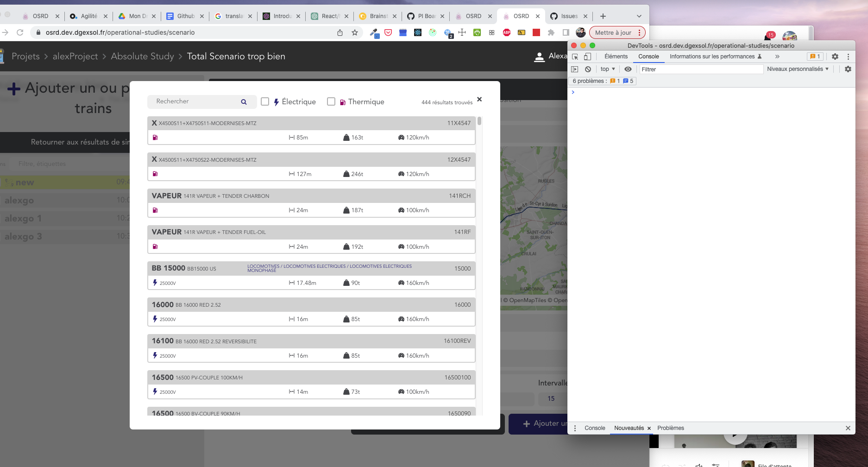868x467 pixels.
Task: Open DevTools settings gear
Action: (835, 57)
